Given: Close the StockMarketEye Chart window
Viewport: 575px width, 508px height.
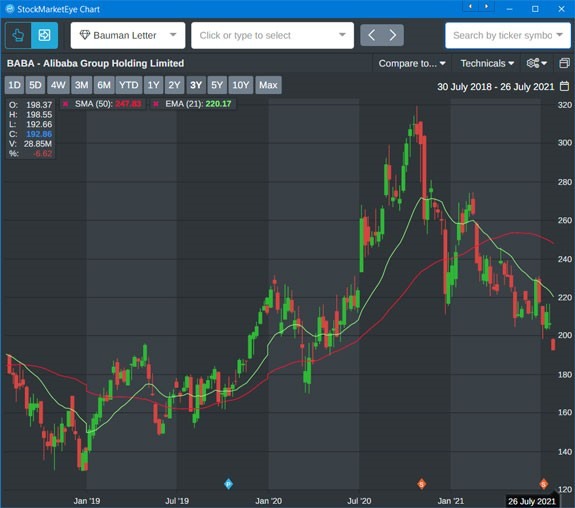Looking at the screenshot, I should pyautogui.click(x=561, y=9).
